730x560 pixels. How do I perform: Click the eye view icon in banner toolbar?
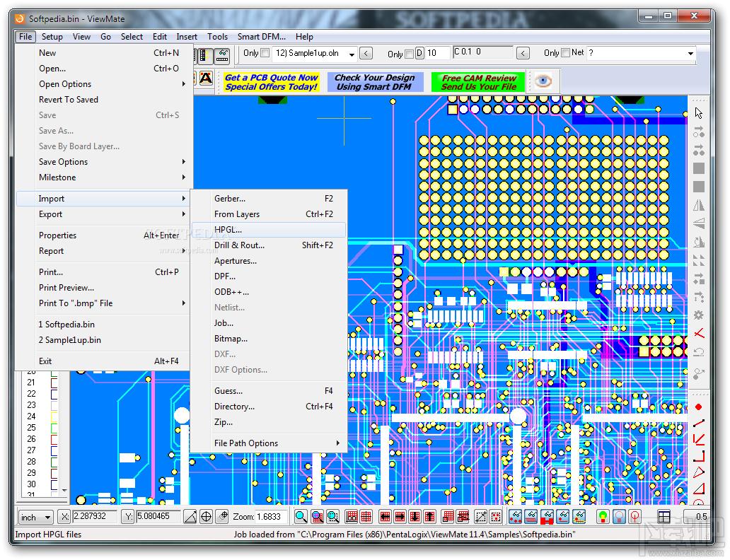tap(543, 81)
